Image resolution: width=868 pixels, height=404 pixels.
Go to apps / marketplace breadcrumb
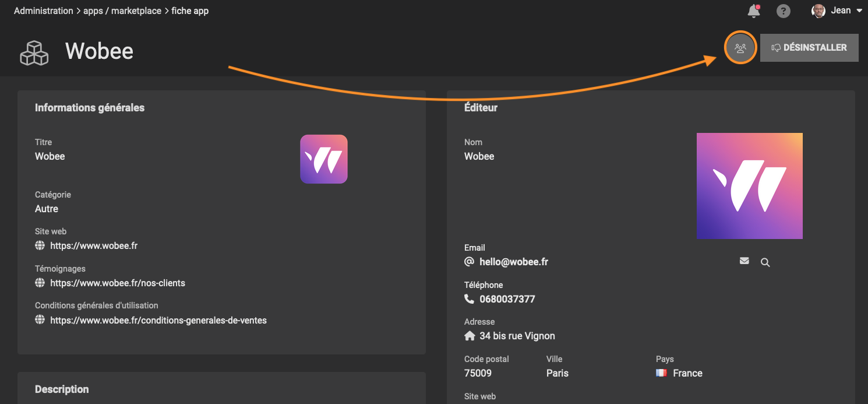[122, 11]
